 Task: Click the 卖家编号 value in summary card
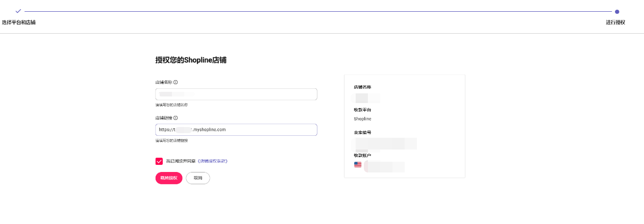click(x=385, y=143)
